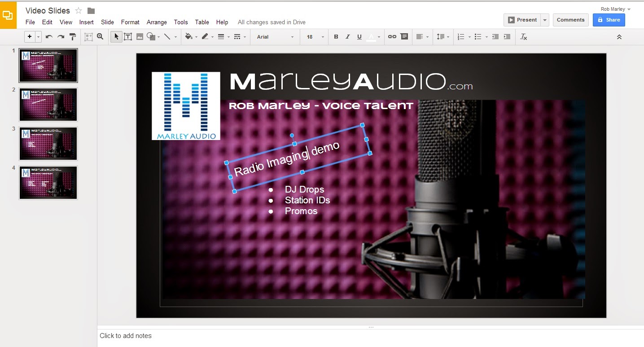
Task: Open the Table menu
Action: (x=202, y=22)
